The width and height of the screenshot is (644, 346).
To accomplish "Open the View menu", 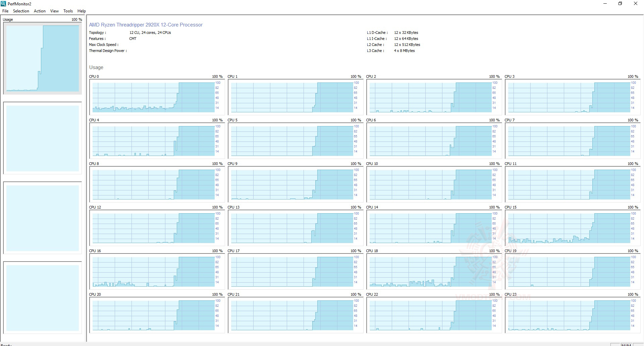I will tap(54, 11).
